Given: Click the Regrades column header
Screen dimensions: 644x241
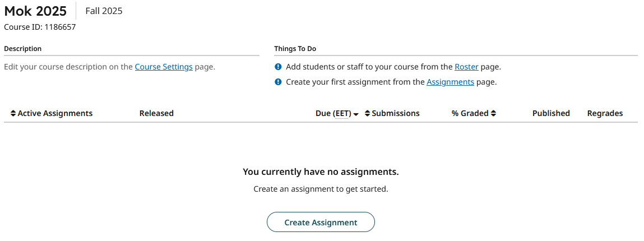Looking at the screenshot, I should [x=605, y=113].
